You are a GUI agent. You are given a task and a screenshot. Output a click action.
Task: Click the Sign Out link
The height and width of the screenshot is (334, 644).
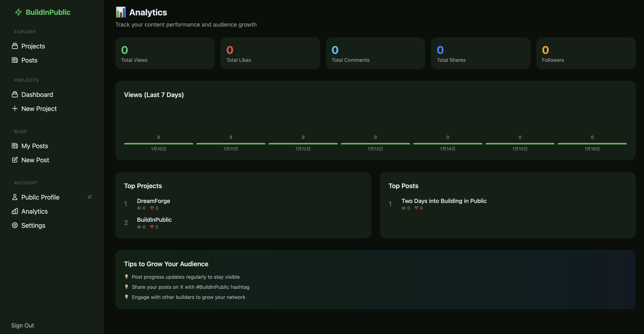pyautogui.click(x=23, y=325)
